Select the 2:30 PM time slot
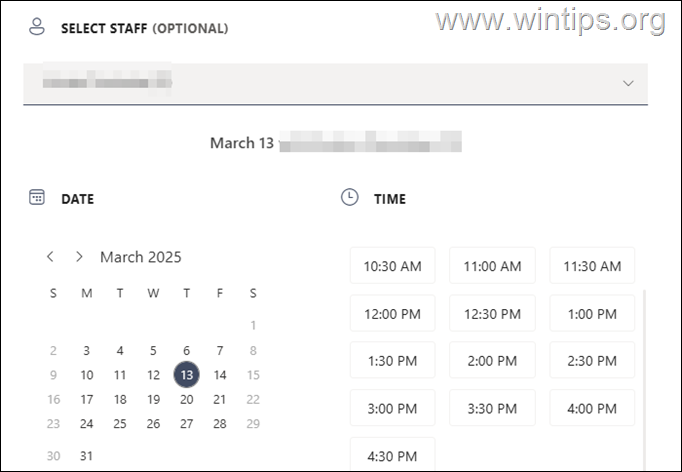This screenshot has width=682, height=472. pyautogui.click(x=592, y=361)
